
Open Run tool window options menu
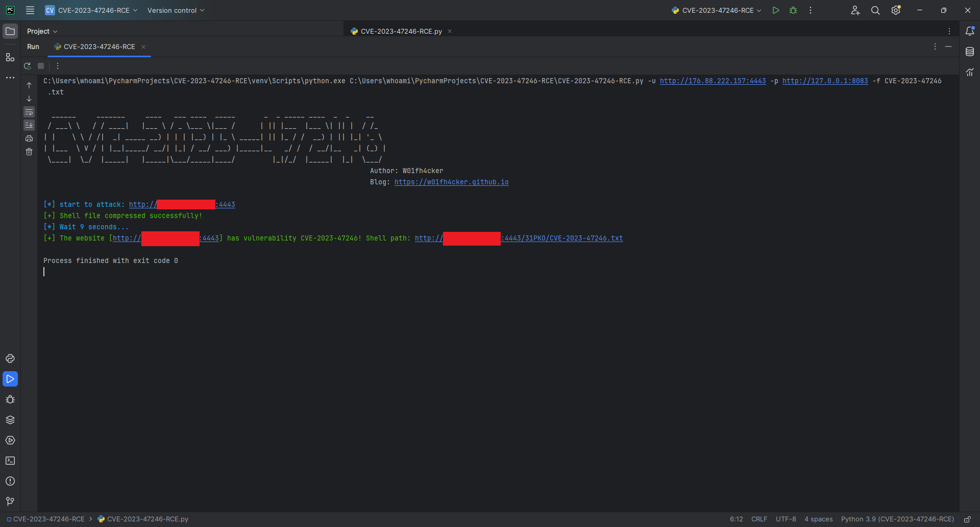pos(935,46)
